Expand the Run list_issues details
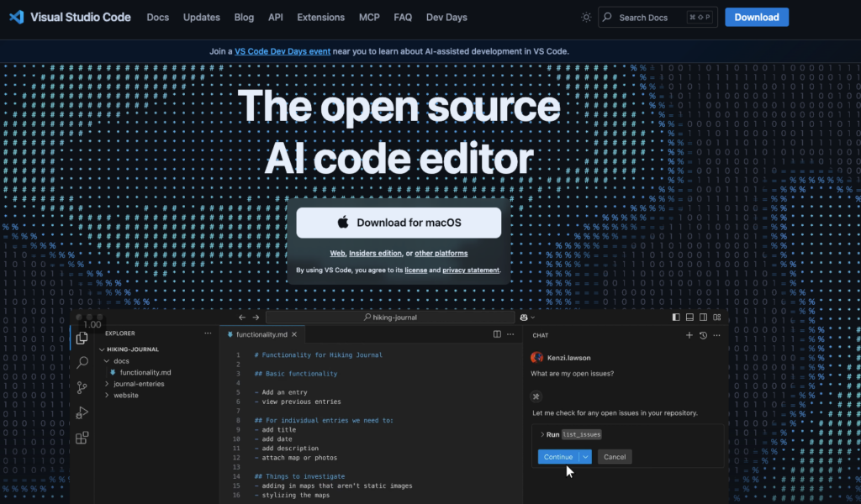This screenshot has height=504, width=861. click(542, 434)
